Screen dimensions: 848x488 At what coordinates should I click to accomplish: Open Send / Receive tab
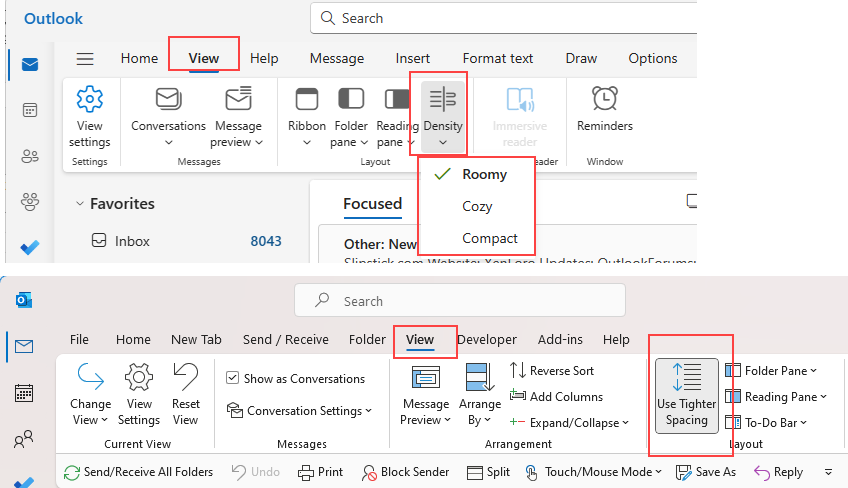tap(286, 340)
